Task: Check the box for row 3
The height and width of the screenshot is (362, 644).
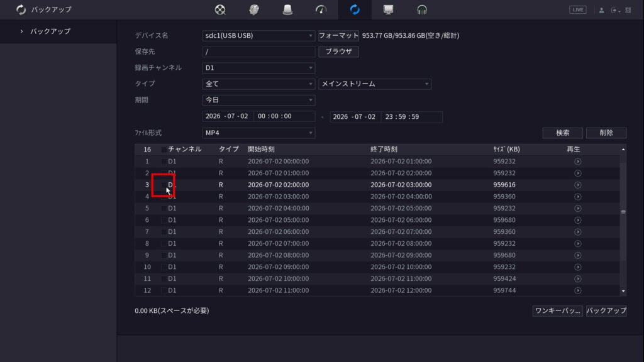Action: pos(164,185)
